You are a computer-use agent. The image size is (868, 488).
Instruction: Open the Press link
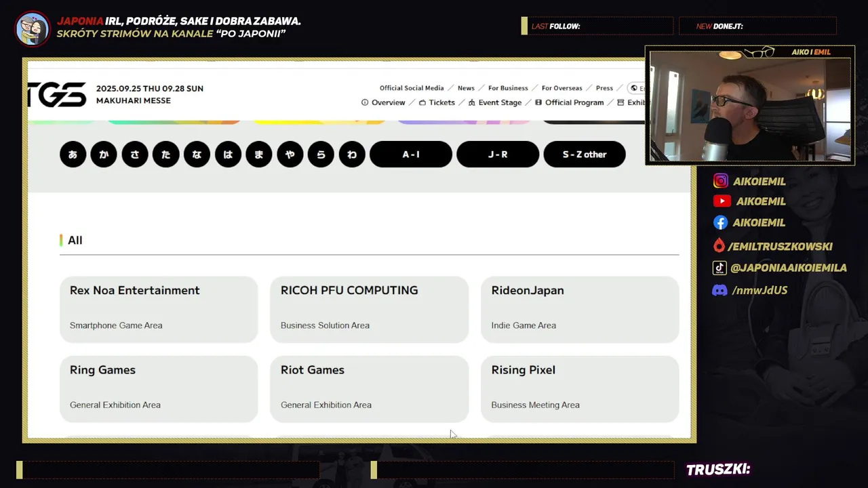point(604,88)
